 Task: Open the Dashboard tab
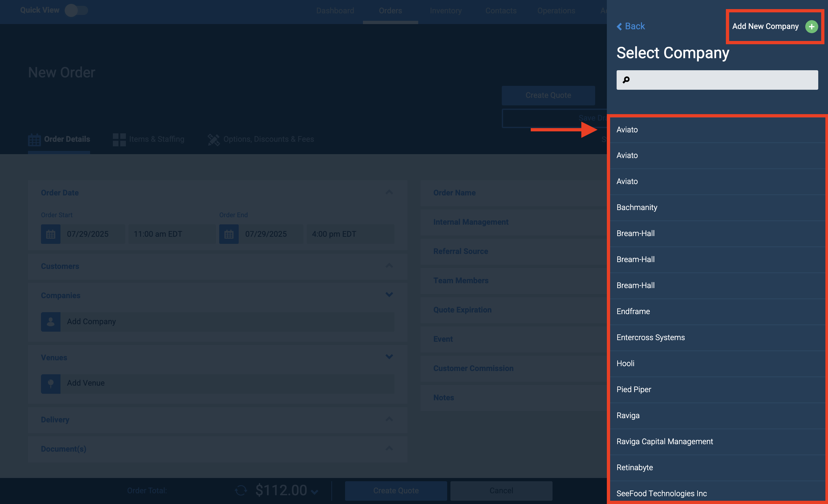(335, 11)
